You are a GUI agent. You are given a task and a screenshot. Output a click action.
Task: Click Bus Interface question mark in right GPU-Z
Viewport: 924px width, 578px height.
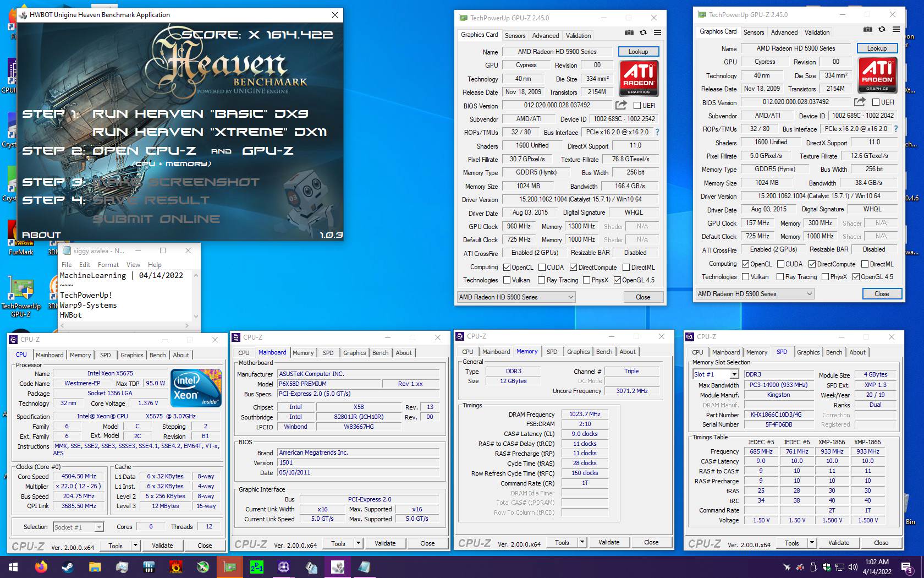click(x=895, y=129)
